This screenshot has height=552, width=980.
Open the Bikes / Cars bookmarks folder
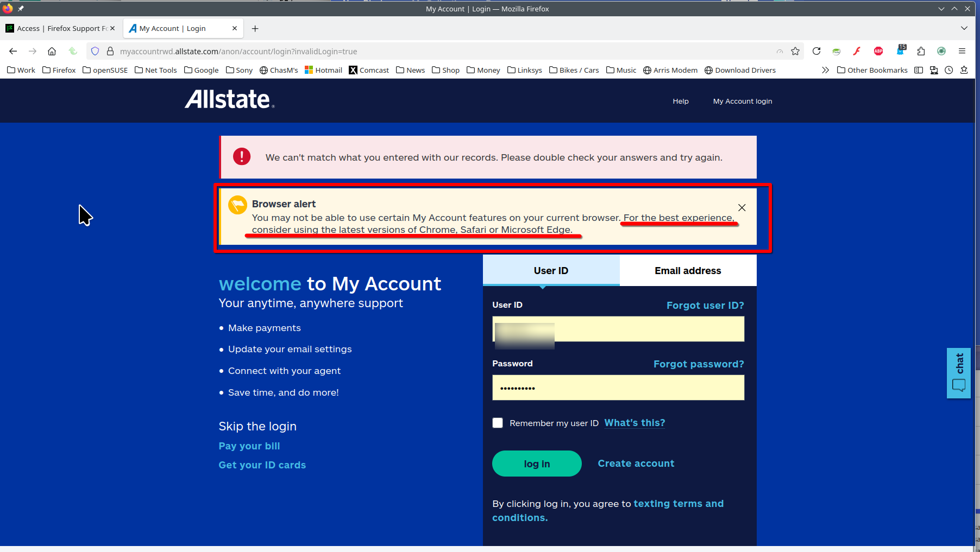pyautogui.click(x=574, y=70)
